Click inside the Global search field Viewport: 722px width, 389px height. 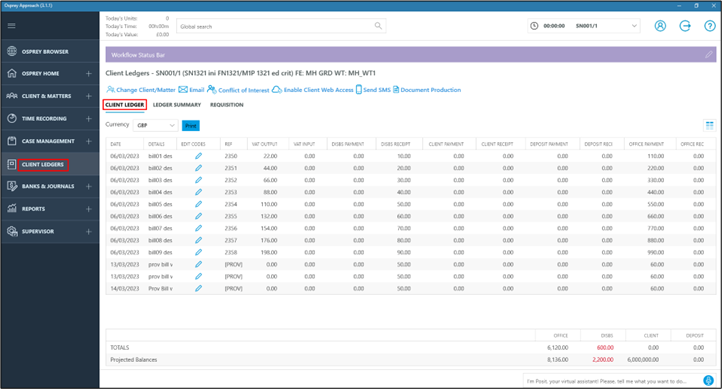pyautogui.click(x=275, y=26)
